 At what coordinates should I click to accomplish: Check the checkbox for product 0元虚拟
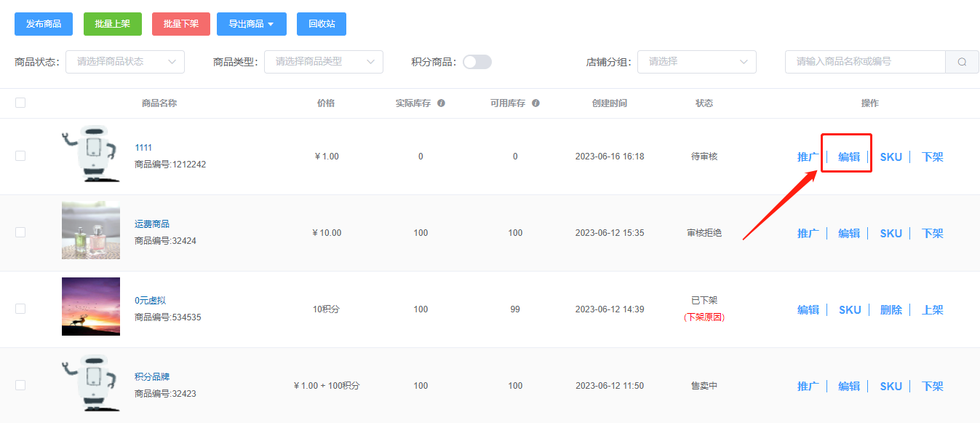[20, 309]
